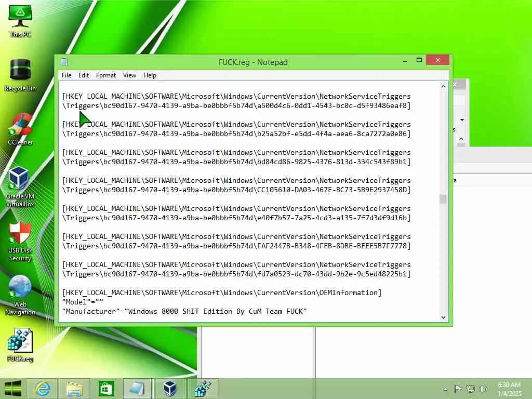Click Notepad scrollbar down arrow

pyautogui.click(x=443, y=317)
